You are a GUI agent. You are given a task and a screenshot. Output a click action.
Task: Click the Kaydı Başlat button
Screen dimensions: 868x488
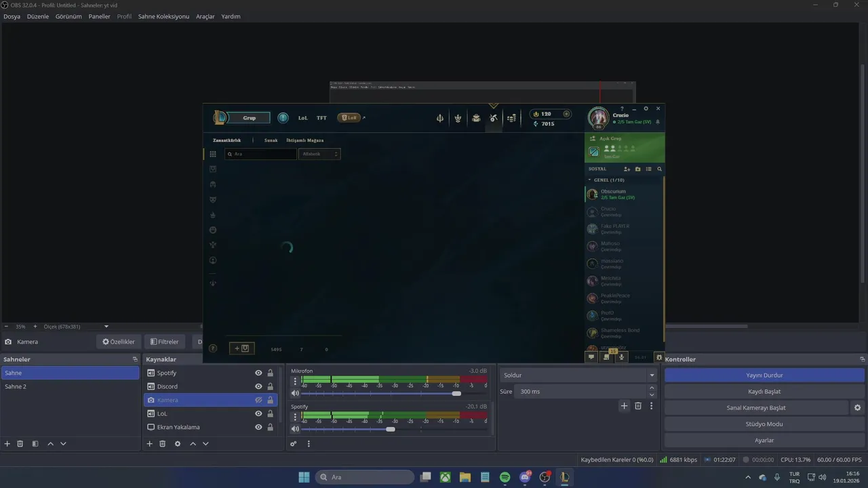[764, 391]
